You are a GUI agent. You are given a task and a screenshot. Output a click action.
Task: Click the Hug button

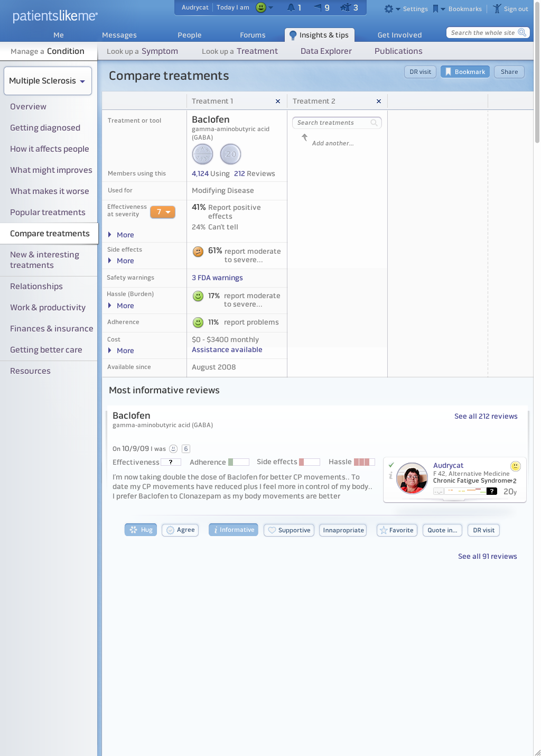pos(141,530)
